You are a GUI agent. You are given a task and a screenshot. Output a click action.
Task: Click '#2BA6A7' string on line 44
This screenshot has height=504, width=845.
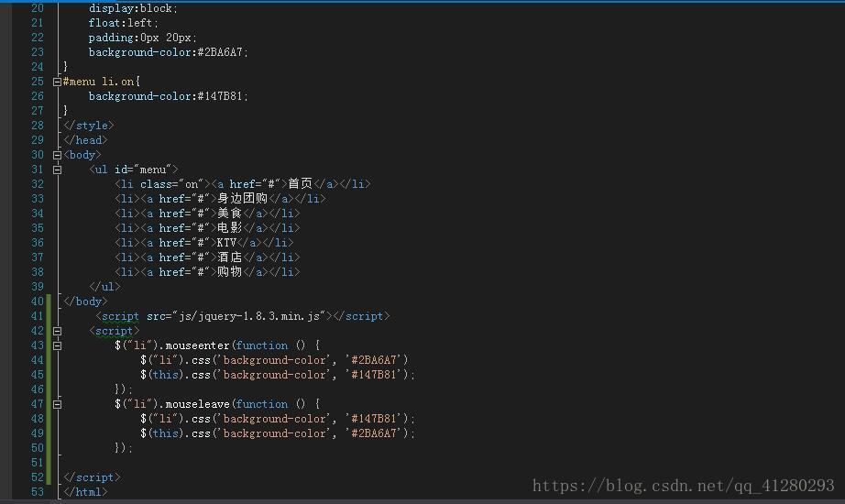(373, 360)
